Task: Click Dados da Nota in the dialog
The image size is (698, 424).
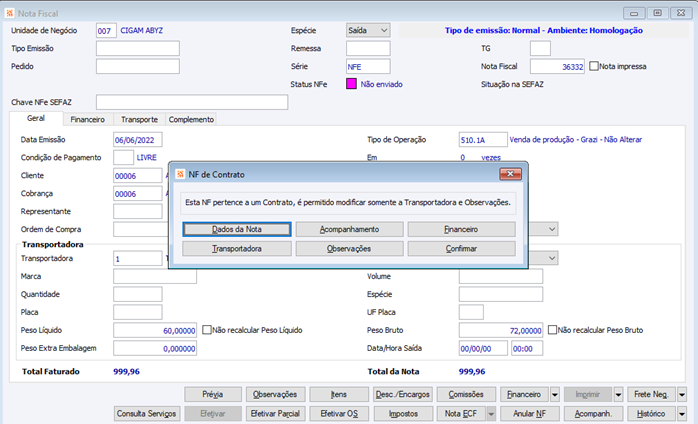Action: pos(237,229)
